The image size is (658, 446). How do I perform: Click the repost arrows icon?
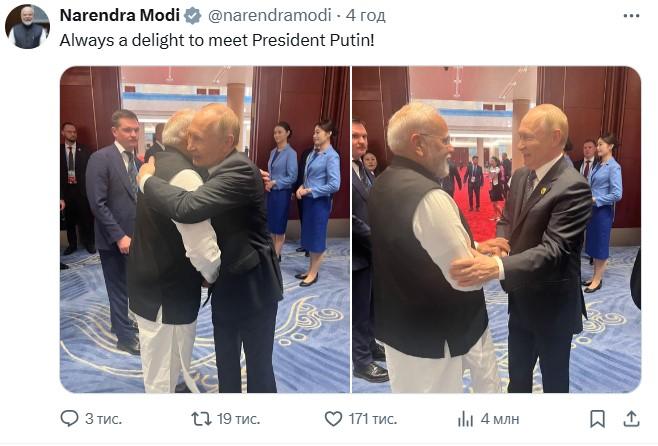pyautogui.click(x=201, y=419)
